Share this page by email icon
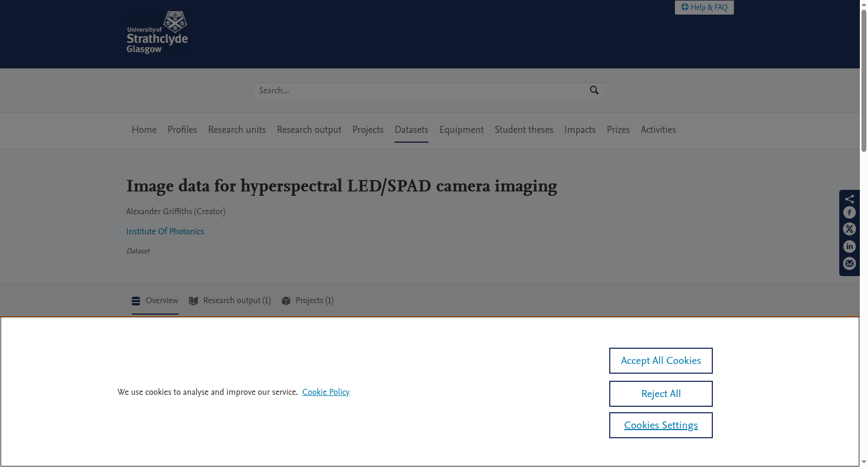The height and width of the screenshot is (467, 868). (850, 264)
